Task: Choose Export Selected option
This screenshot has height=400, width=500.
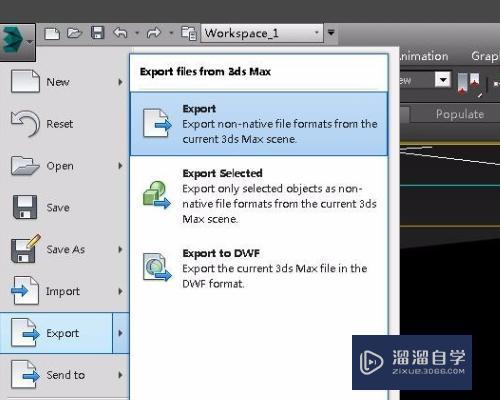Action: coord(259,196)
